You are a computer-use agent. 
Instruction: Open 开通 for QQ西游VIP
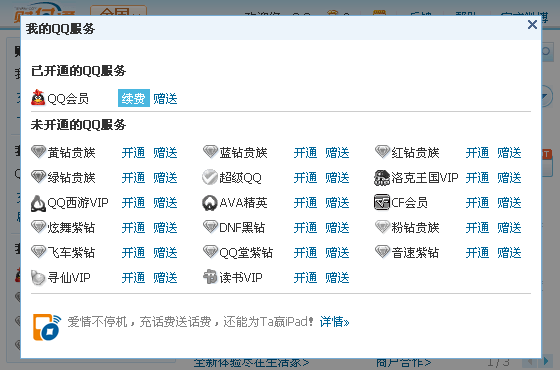[x=133, y=203]
